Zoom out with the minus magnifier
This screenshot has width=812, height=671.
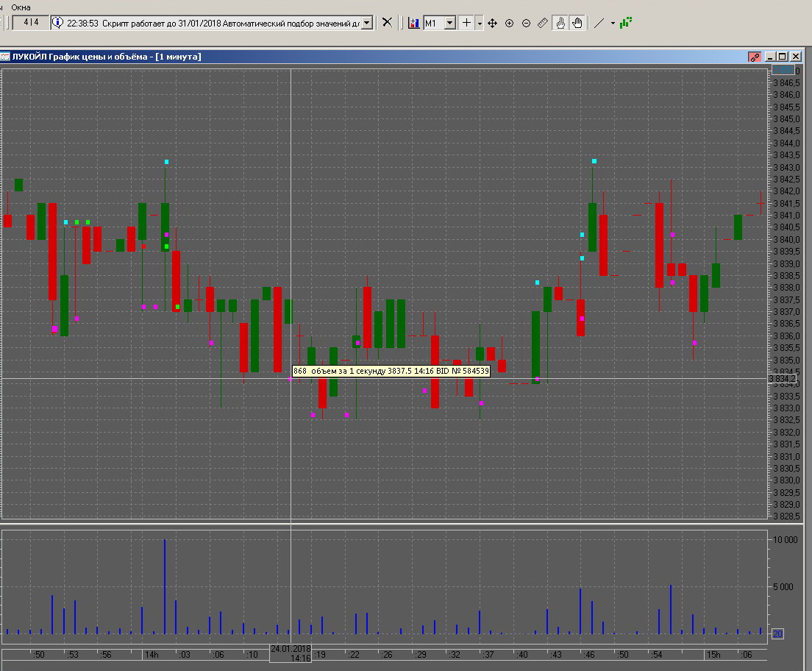tap(526, 23)
